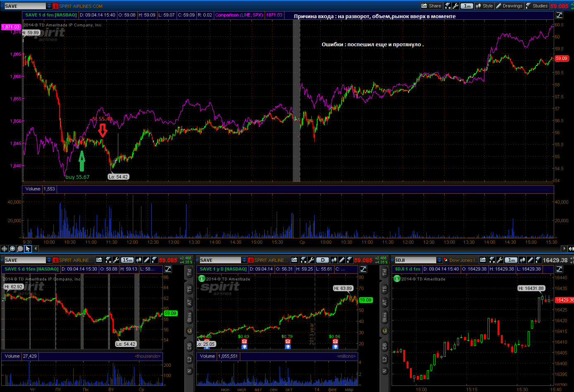This screenshot has height=392, width=574.
Task: Toggle scale mode icon in daily chart
Action: tap(363, 269)
